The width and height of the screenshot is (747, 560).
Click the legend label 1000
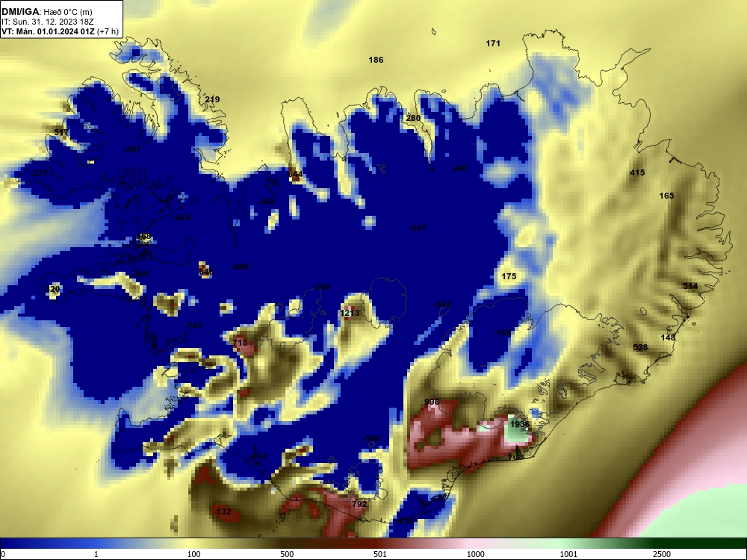click(x=476, y=554)
